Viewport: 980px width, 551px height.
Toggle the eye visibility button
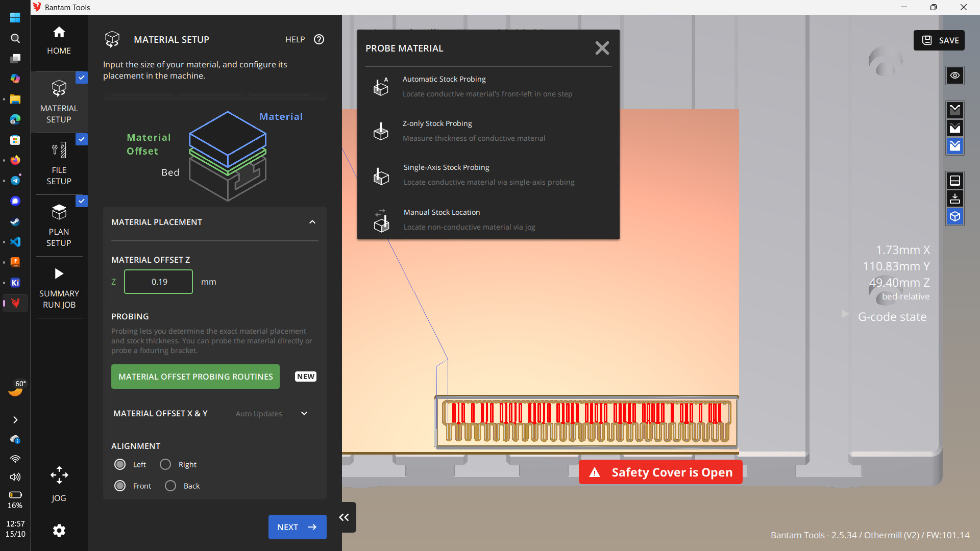[x=955, y=76]
